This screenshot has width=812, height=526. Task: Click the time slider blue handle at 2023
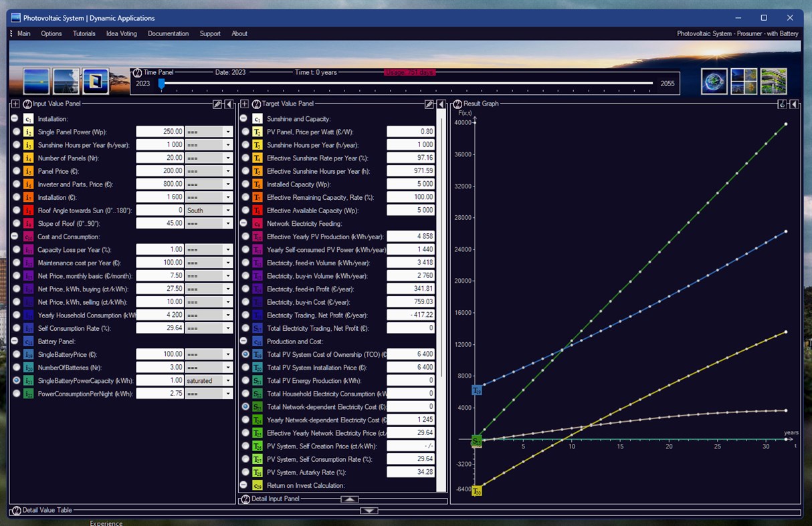coord(161,84)
